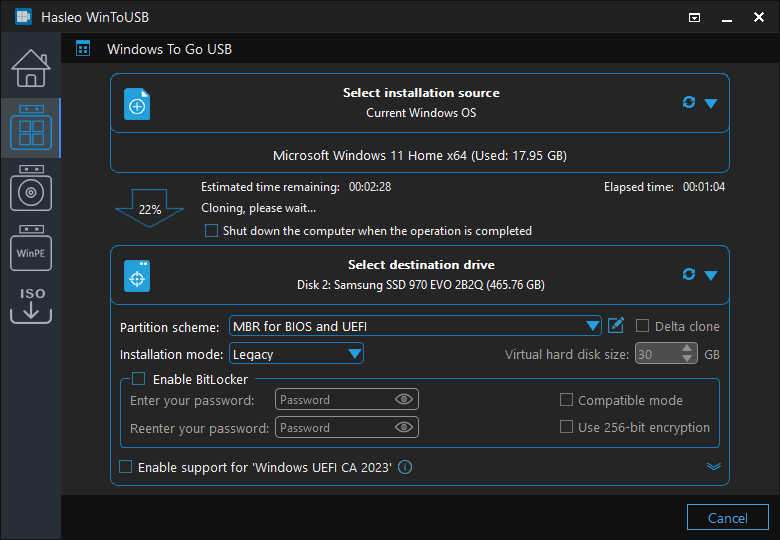Cancel the cloning operation
This screenshot has width=780, height=540.
728,518
